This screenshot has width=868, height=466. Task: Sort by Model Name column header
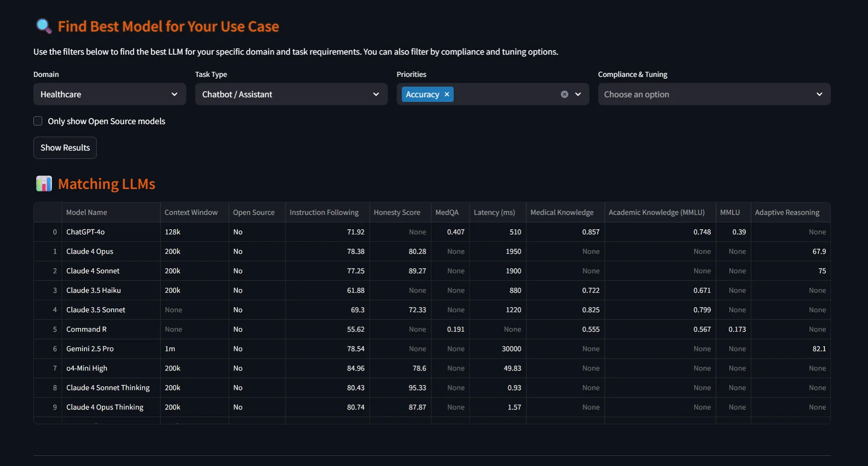87,213
